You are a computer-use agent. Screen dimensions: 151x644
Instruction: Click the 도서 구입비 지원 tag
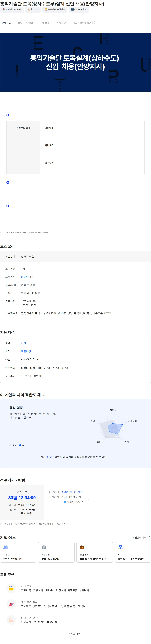pyautogui.click(x=12, y=9)
